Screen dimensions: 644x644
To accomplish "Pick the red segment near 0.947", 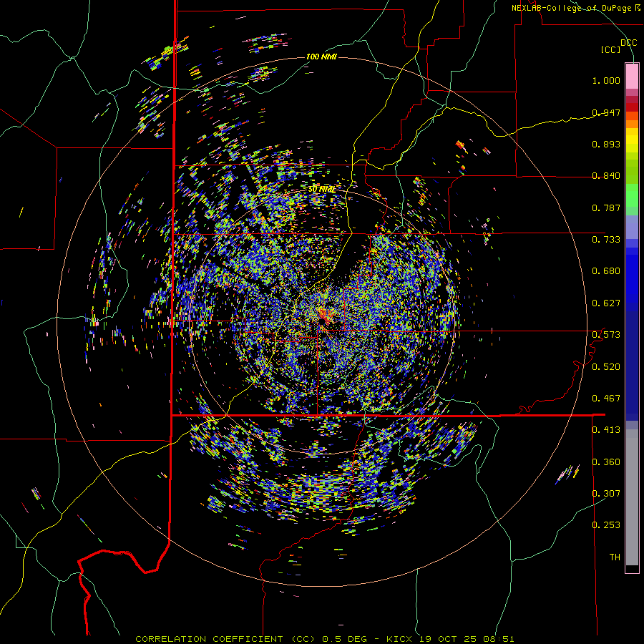I will (632, 107).
